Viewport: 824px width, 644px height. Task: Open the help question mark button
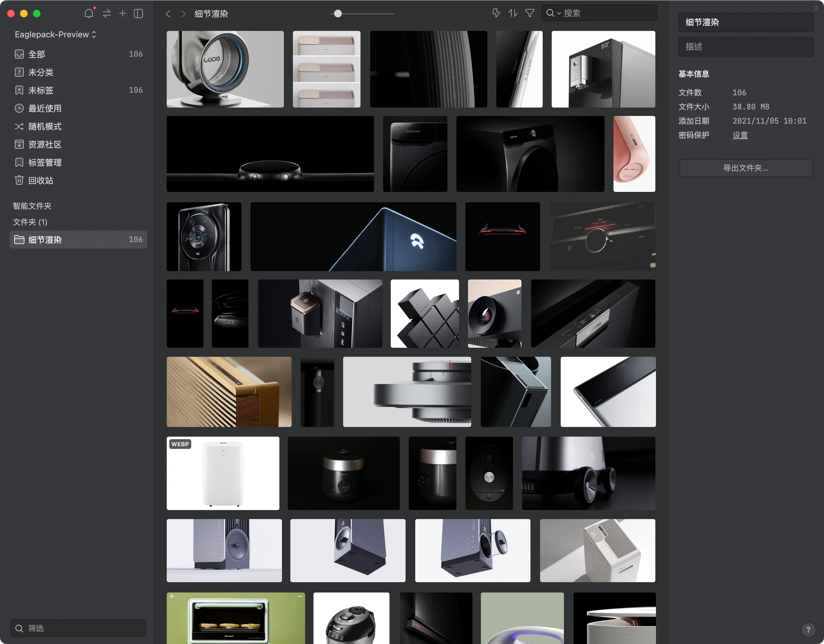click(x=808, y=629)
